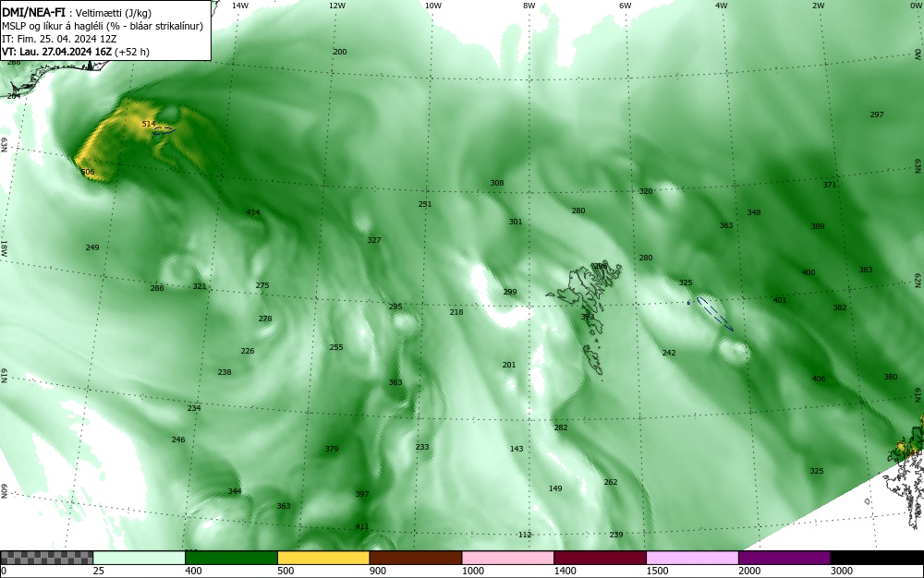Click the 401 map value
The width and height of the screenshot is (924, 578).
coord(780,300)
